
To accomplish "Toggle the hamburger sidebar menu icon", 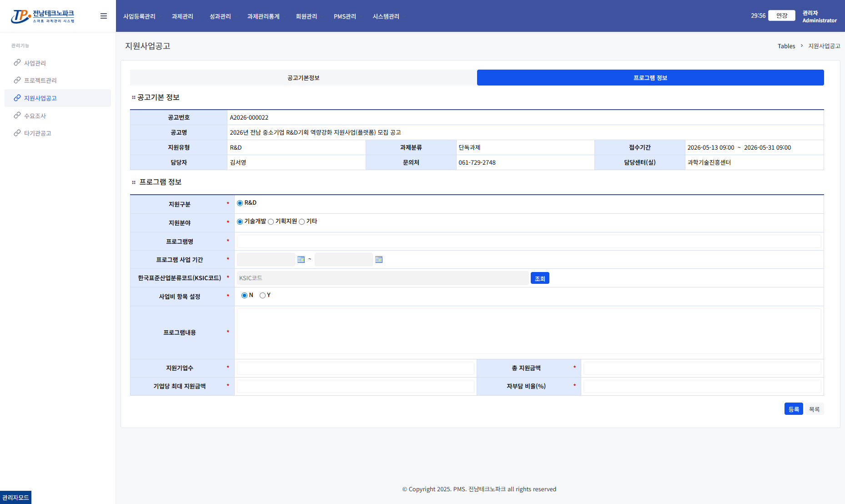I will 104,16.
